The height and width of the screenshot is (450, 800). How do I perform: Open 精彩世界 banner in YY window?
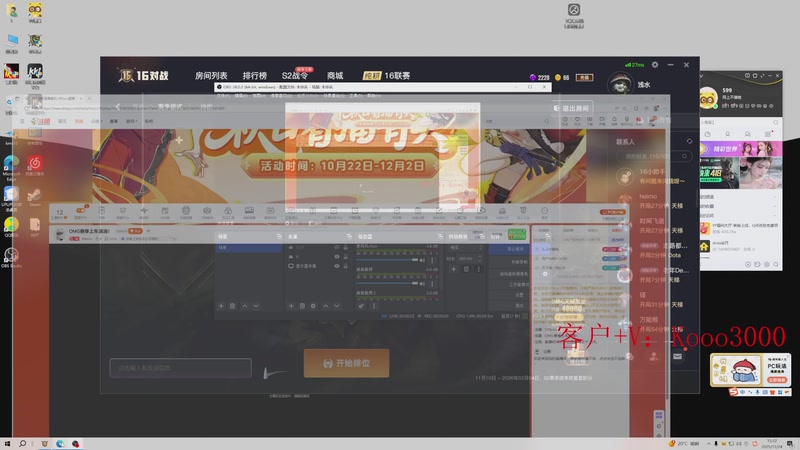[740, 149]
